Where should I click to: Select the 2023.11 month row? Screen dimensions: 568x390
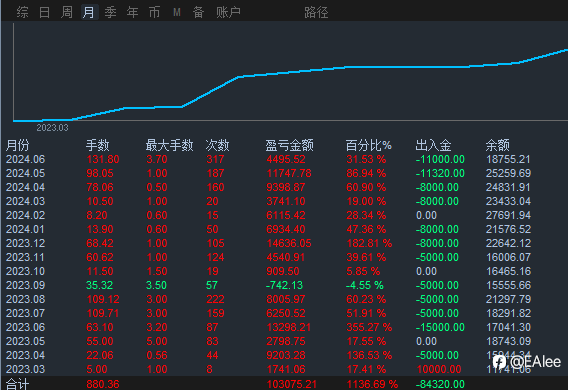(268, 257)
